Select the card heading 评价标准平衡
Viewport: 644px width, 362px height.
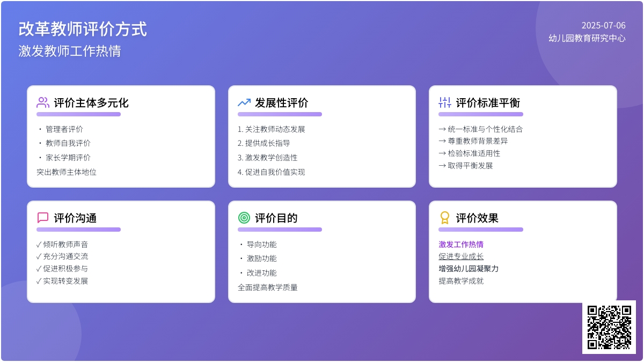[x=488, y=102]
